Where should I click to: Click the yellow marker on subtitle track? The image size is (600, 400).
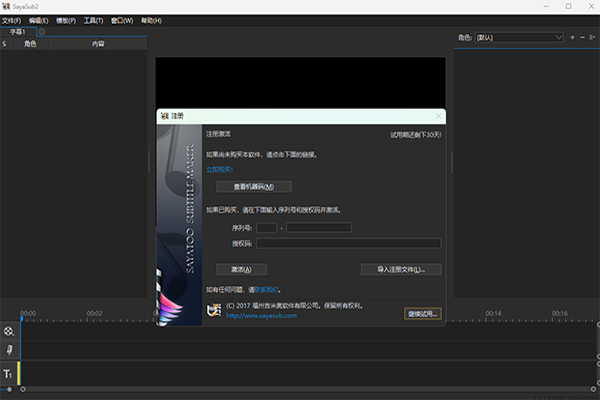point(18,373)
